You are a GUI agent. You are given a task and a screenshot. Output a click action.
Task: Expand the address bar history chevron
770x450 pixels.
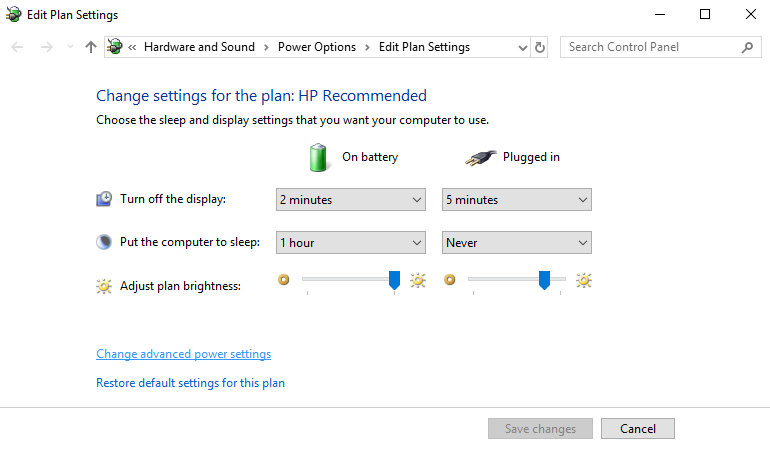[x=522, y=47]
